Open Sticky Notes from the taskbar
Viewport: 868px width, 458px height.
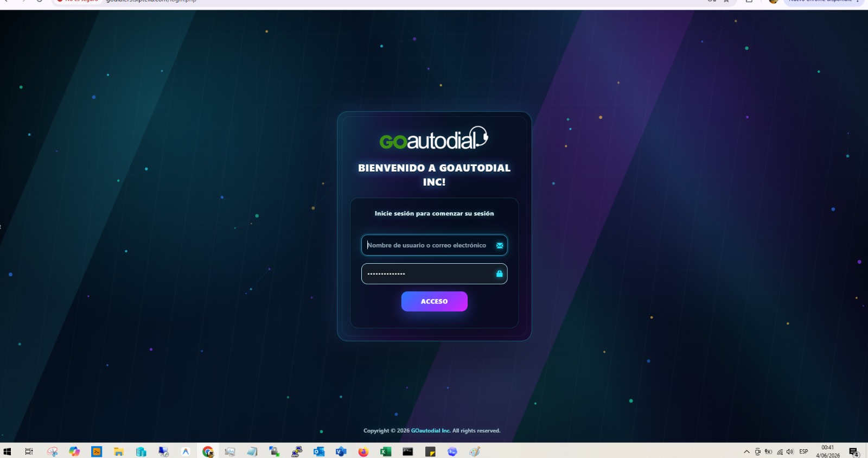click(x=430, y=451)
